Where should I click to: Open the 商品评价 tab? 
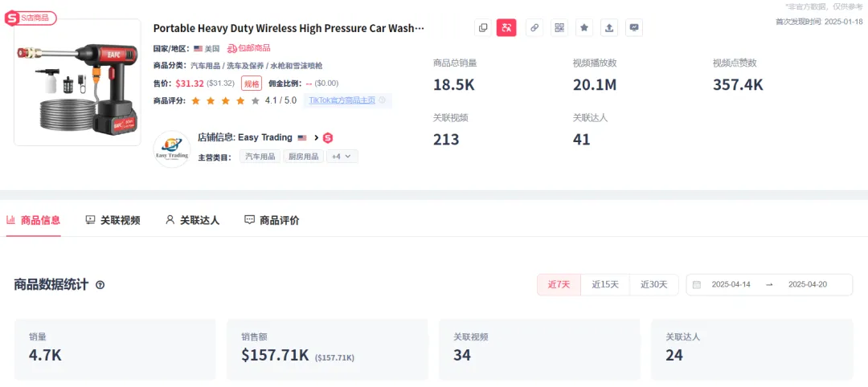pos(272,220)
